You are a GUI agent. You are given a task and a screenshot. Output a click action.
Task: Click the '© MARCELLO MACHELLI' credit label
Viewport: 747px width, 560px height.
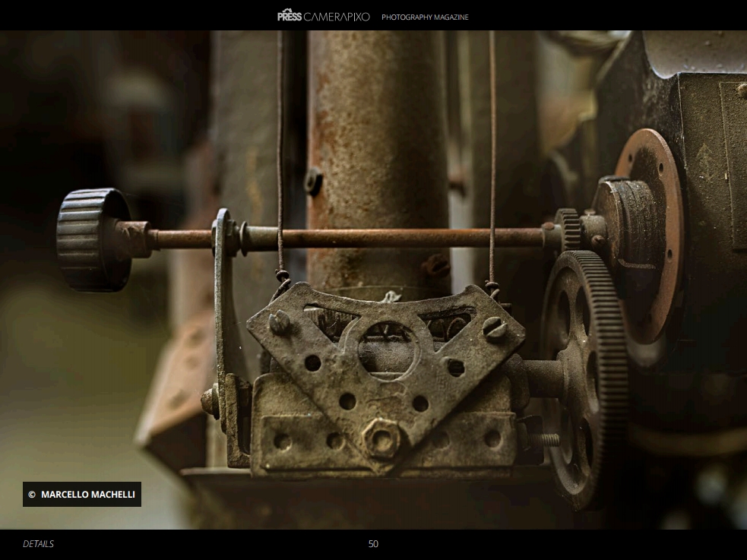pos(82,495)
